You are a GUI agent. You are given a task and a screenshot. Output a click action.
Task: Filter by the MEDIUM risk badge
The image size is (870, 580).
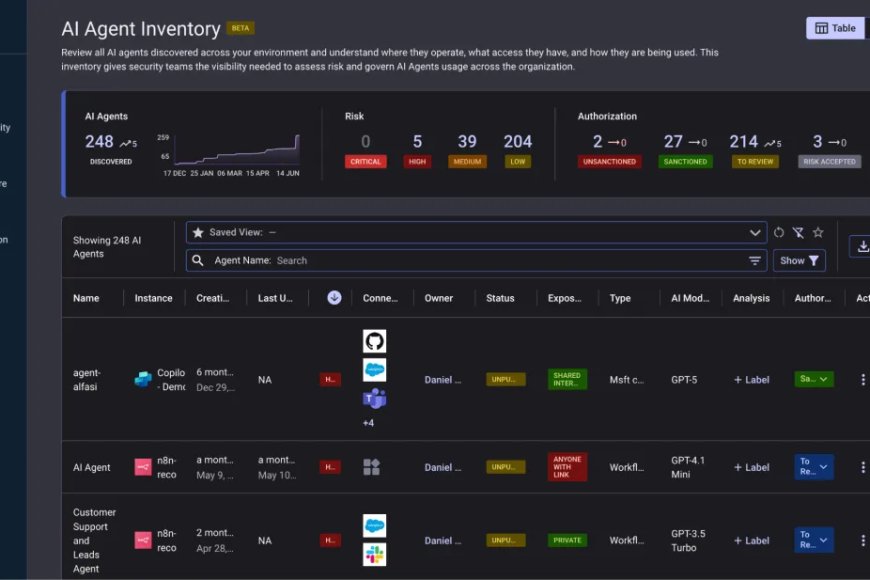click(467, 162)
